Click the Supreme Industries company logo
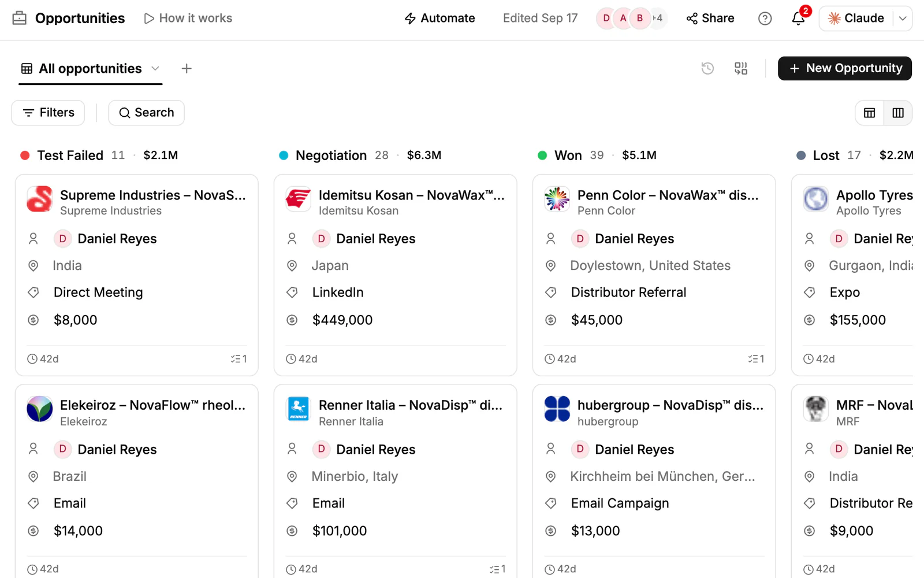The height and width of the screenshot is (578, 924). tap(40, 199)
